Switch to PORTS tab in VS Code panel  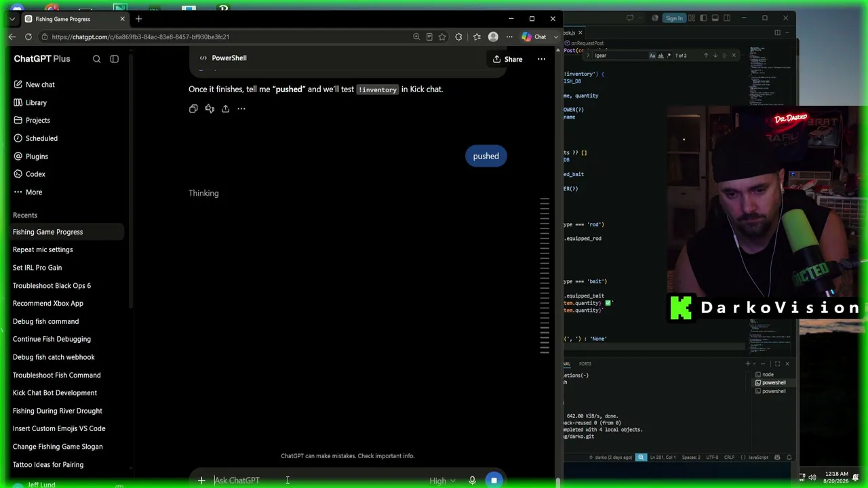[x=585, y=364]
